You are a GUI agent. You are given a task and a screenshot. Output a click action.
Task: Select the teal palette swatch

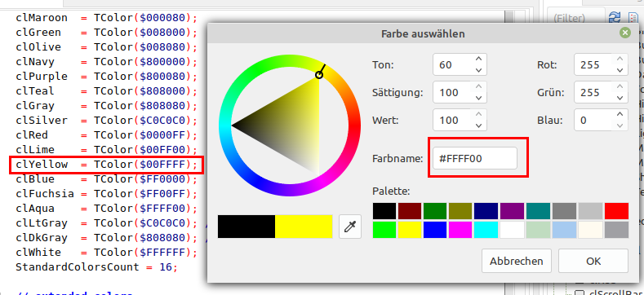tap(538, 211)
